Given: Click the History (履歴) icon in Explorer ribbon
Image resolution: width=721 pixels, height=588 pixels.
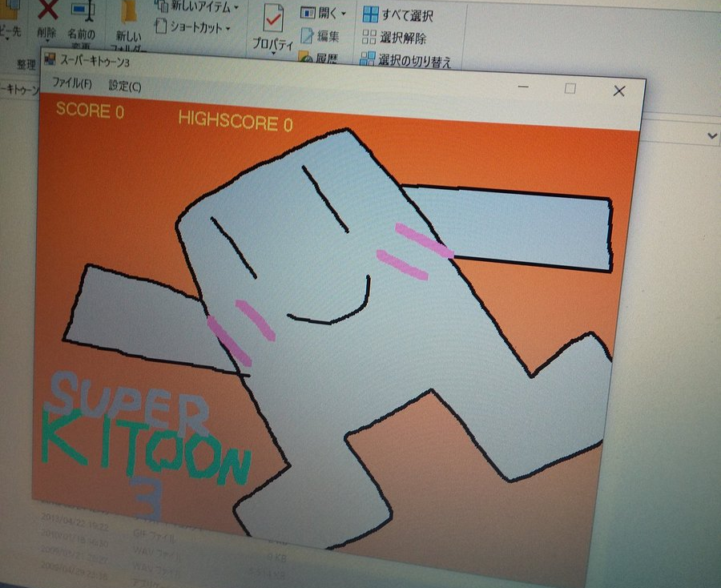Looking at the screenshot, I should (306, 57).
